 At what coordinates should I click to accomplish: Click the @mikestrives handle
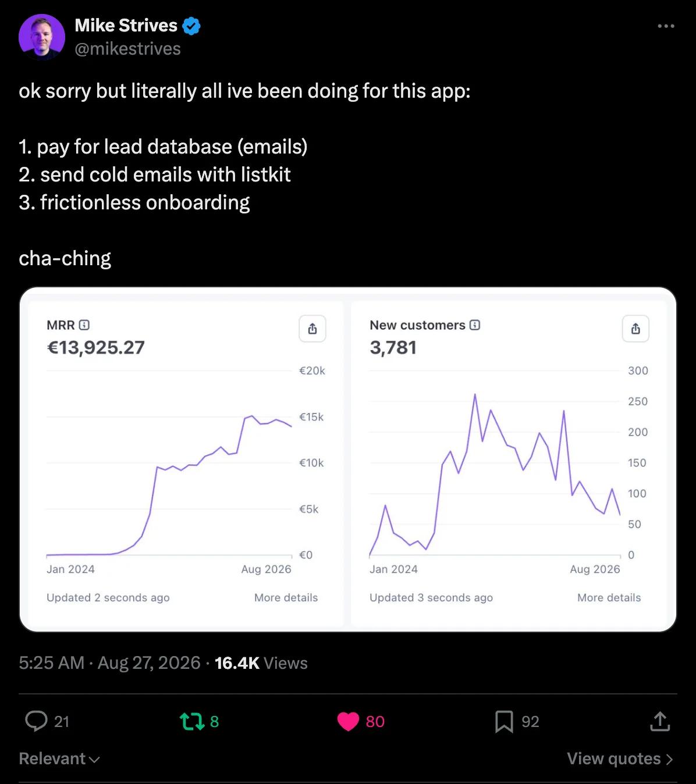[128, 49]
